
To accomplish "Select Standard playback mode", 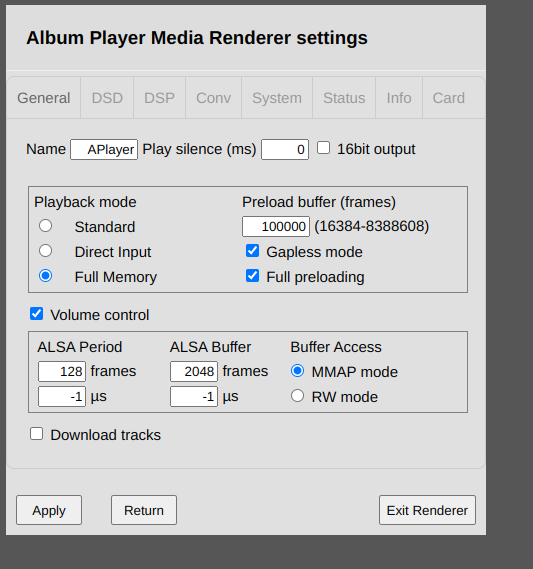I will pyautogui.click(x=45, y=226).
